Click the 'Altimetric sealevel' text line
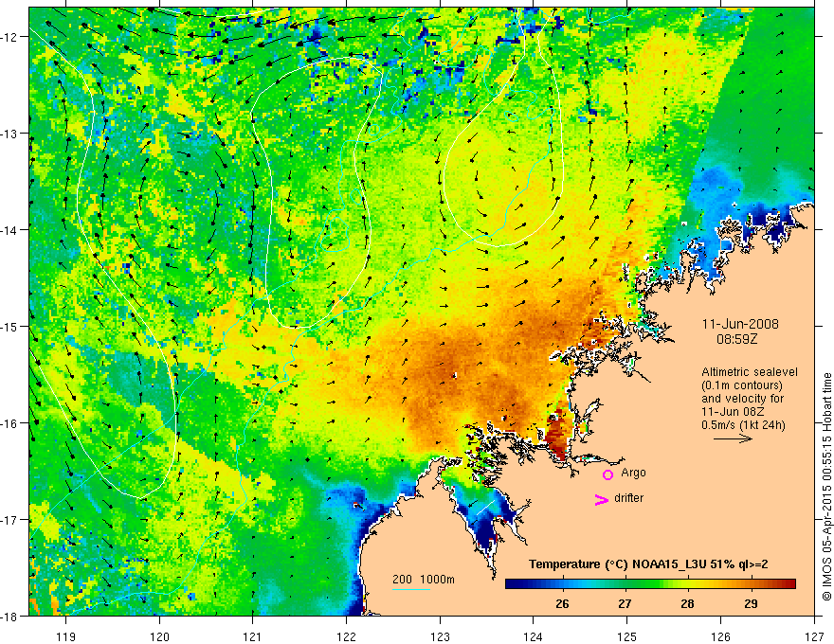The image size is (834, 644). click(750, 372)
